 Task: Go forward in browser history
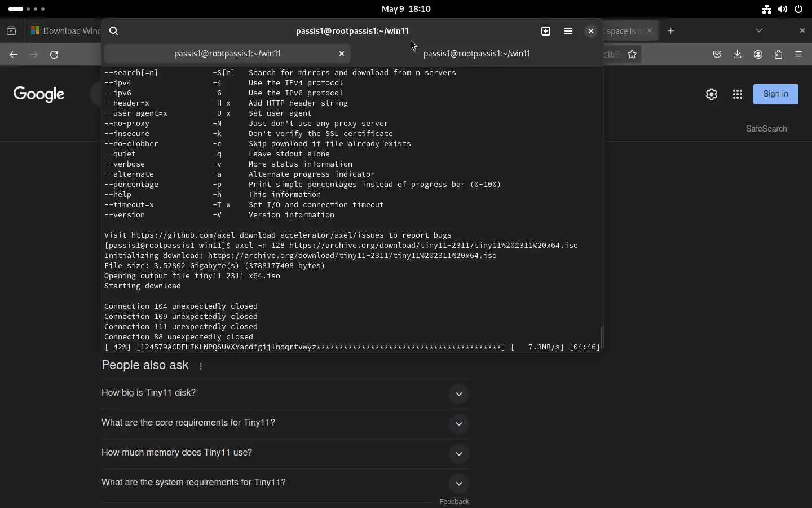(34, 55)
